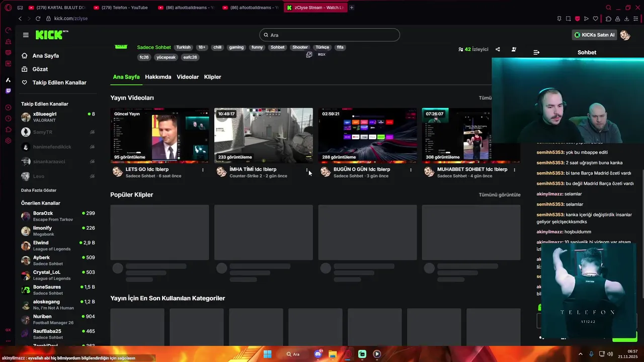Open BoneSaures recommended channel
The height and width of the screenshot is (362, 644).
click(x=58, y=290)
